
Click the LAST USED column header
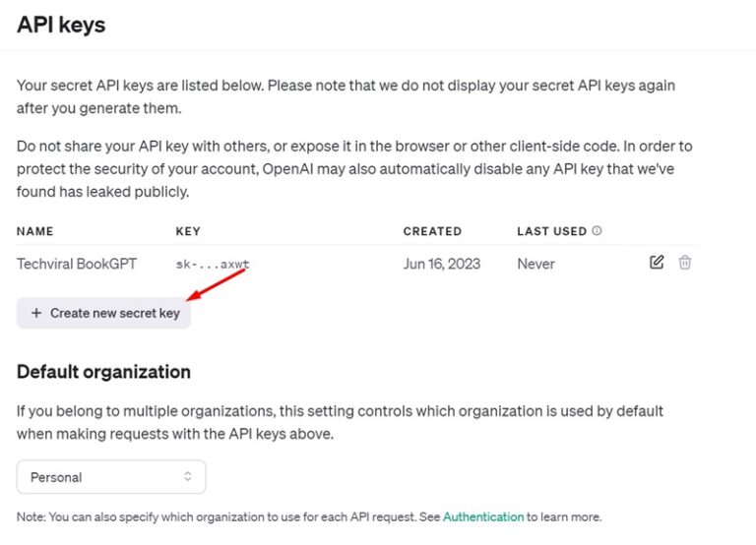pyautogui.click(x=551, y=231)
